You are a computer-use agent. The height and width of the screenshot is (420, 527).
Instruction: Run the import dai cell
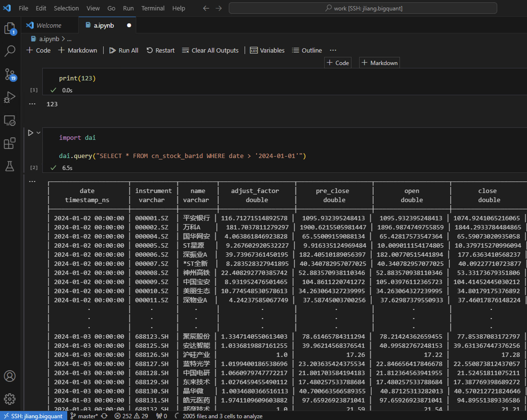30,133
